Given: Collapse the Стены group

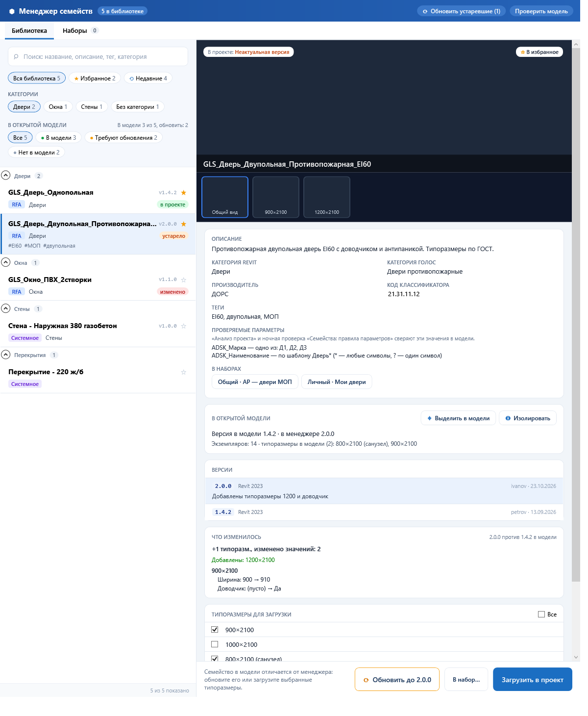Looking at the screenshot, I should click(6, 308).
